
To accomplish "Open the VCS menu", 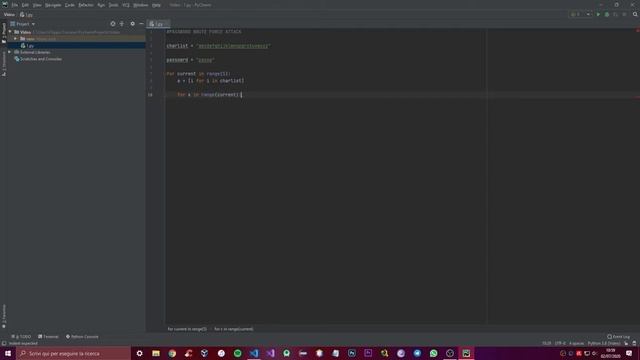I will [126, 5].
